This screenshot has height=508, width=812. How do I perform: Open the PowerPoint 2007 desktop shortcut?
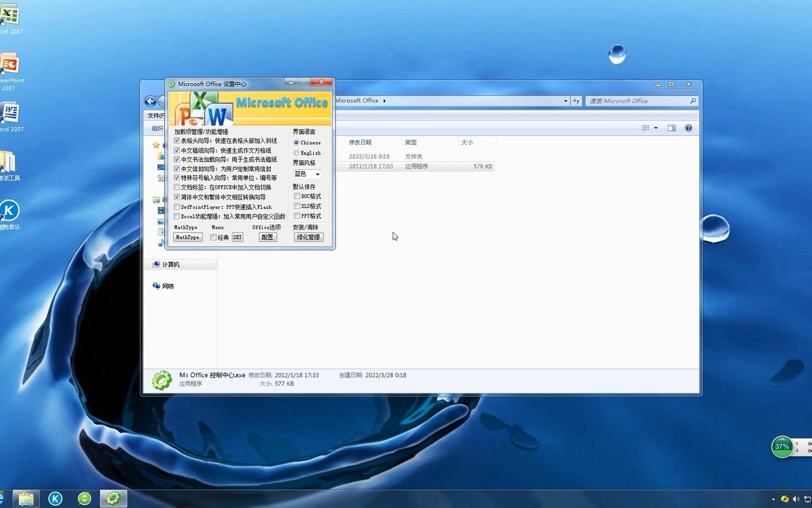9,70
